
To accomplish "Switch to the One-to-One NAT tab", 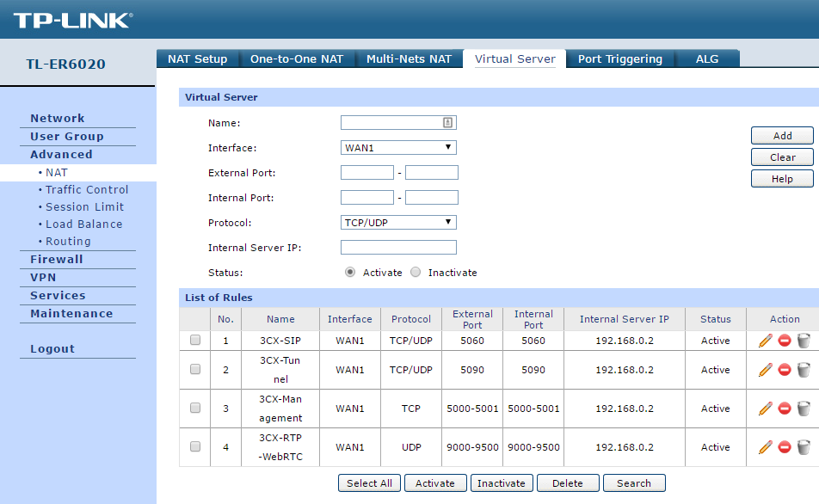I will (x=297, y=59).
